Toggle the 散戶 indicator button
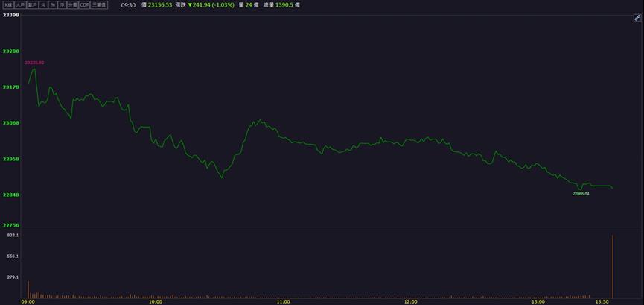 pos(33,5)
